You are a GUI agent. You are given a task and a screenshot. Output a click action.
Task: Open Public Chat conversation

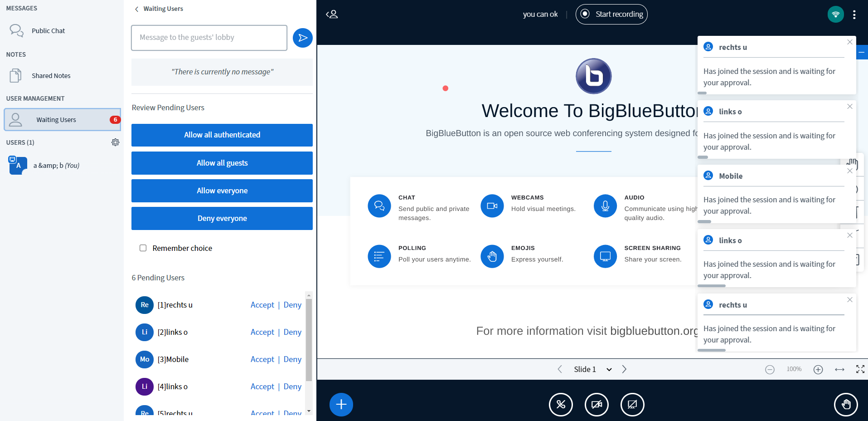pos(62,31)
